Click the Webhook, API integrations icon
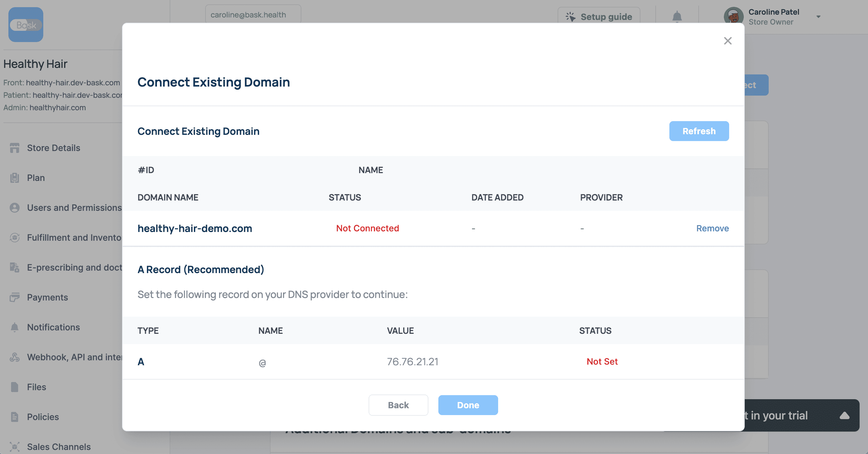The width and height of the screenshot is (868, 454). (x=15, y=357)
